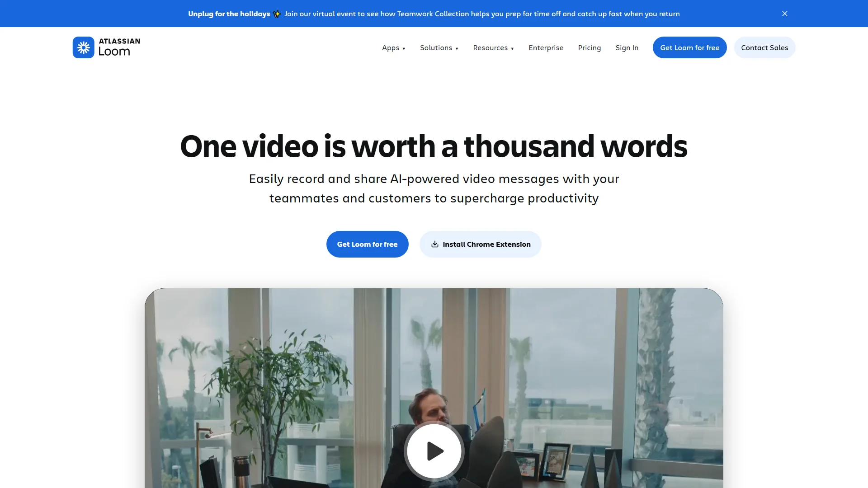The height and width of the screenshot is (488, 868).
Task: Click the sparkle emoji in the banner
Action: pyautogui.click(x=277, y=14)
